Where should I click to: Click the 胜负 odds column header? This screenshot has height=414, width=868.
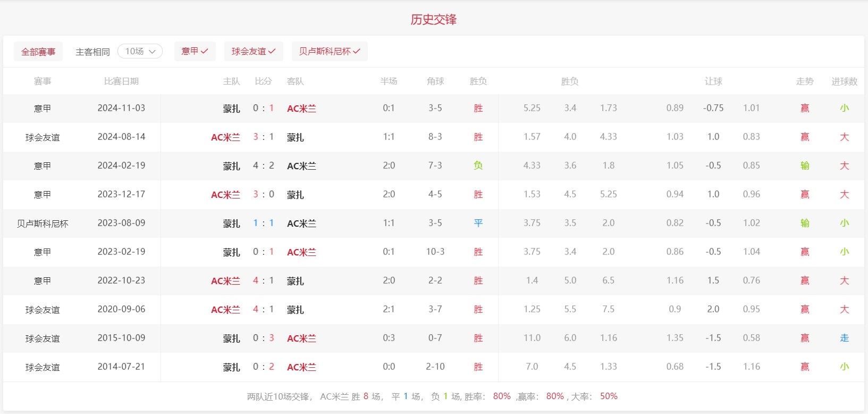pyautogui.click(x=569, y=81)
